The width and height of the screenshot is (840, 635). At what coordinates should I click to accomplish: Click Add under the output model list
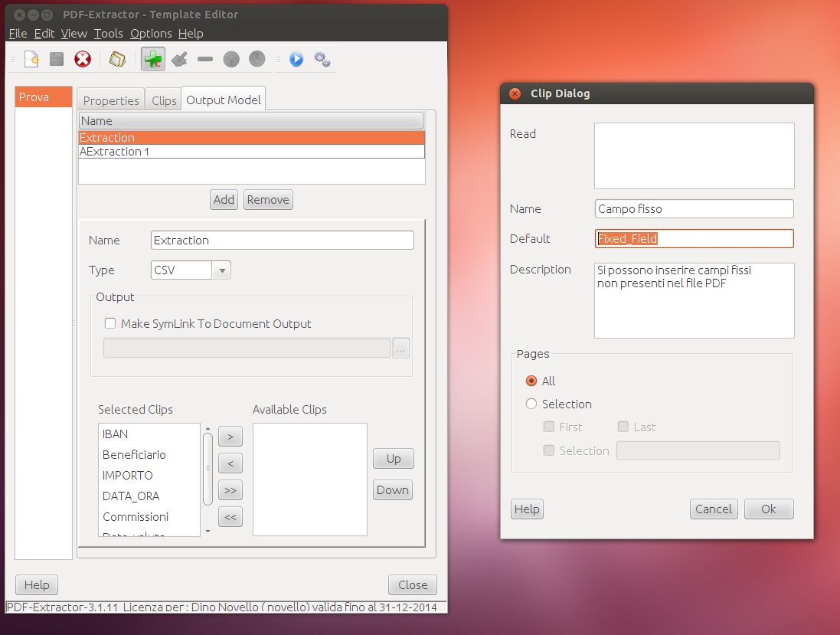pyautogui.click(x=224, y=200)
